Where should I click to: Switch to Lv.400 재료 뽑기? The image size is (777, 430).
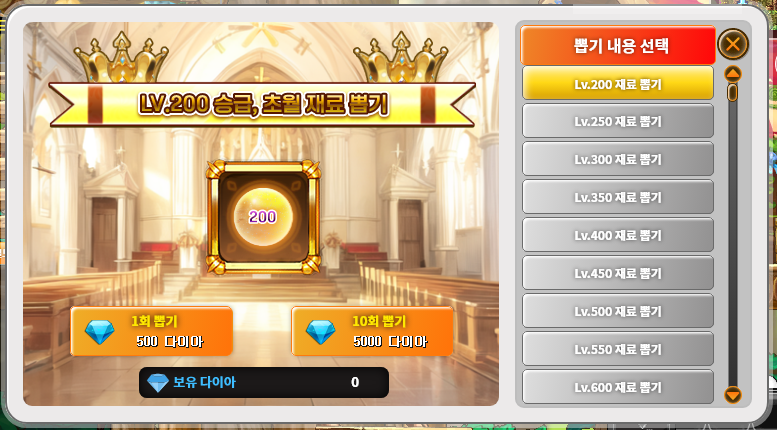click(618, 234)
